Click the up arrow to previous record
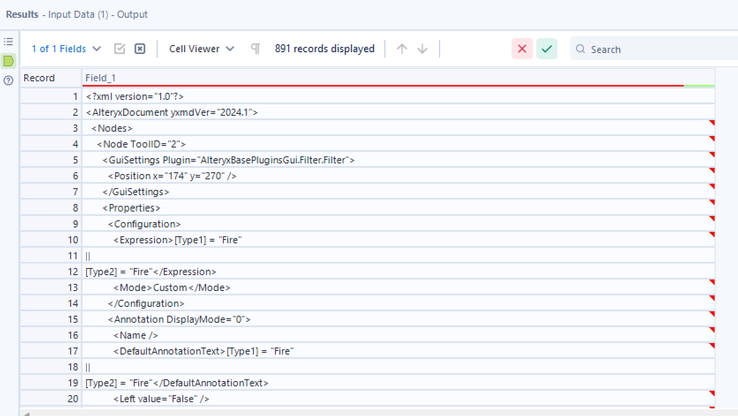The height and width of the screenshot is (416, 738). [402, 49]
